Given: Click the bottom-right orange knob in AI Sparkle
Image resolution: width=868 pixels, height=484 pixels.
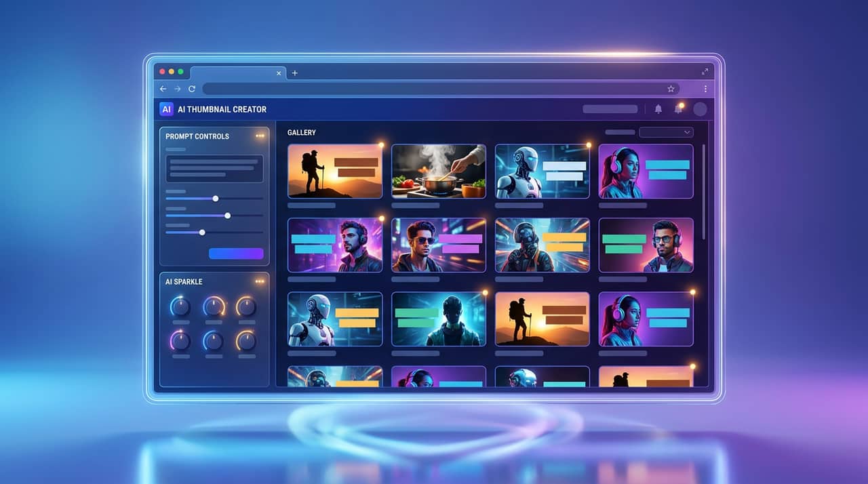Looking at the screenshot, I should tap(246, 340).
